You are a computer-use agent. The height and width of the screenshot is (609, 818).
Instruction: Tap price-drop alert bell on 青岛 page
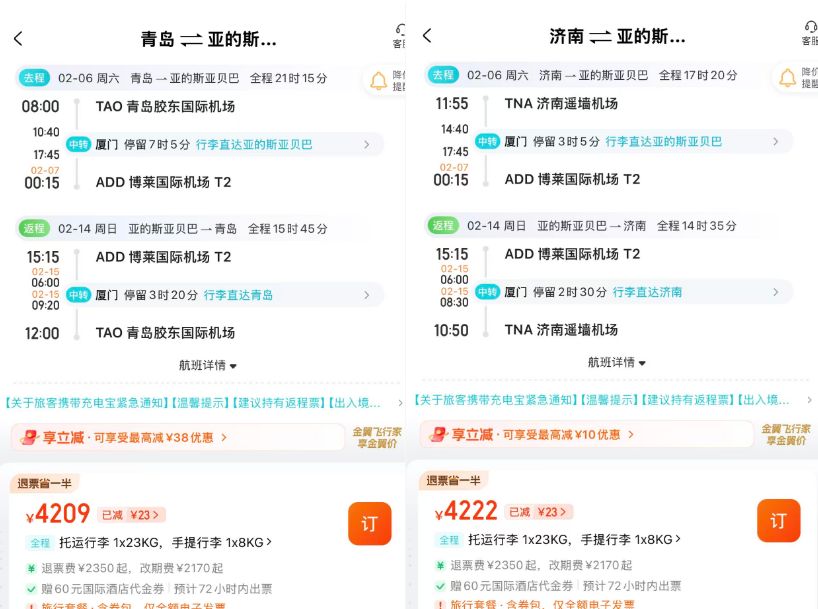379,81
